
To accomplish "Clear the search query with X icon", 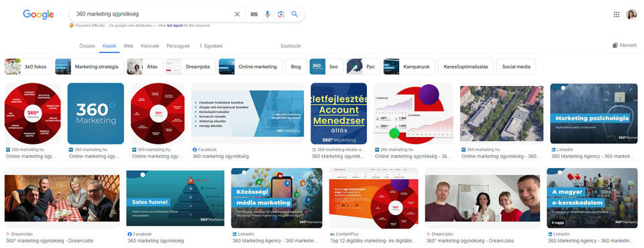I will (237, 14).
